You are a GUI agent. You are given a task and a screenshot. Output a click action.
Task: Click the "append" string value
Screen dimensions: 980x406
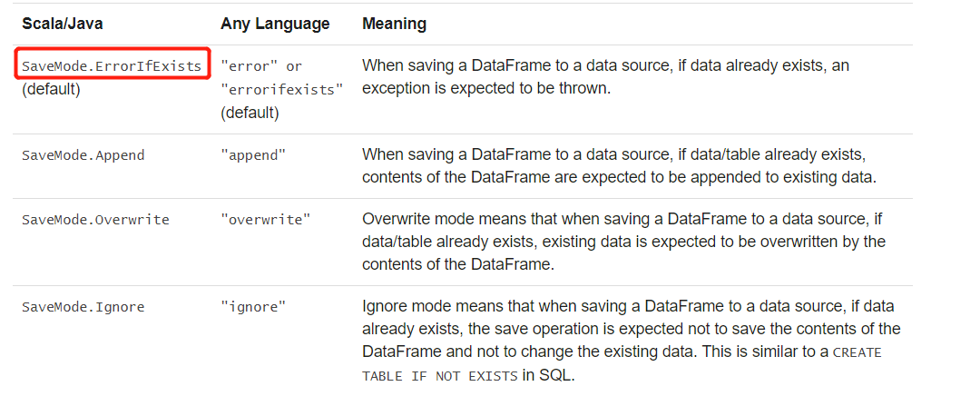(x=253, y=155)
